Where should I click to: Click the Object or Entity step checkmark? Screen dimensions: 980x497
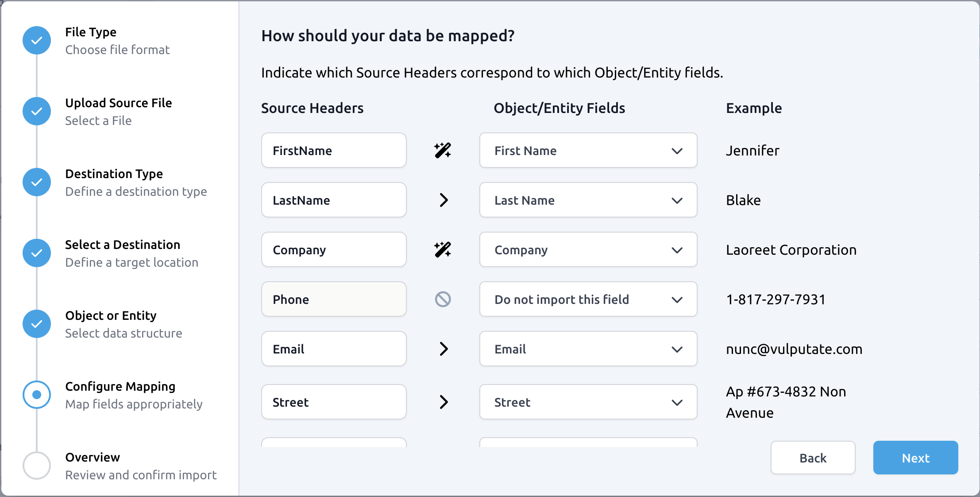click(37, 324)
